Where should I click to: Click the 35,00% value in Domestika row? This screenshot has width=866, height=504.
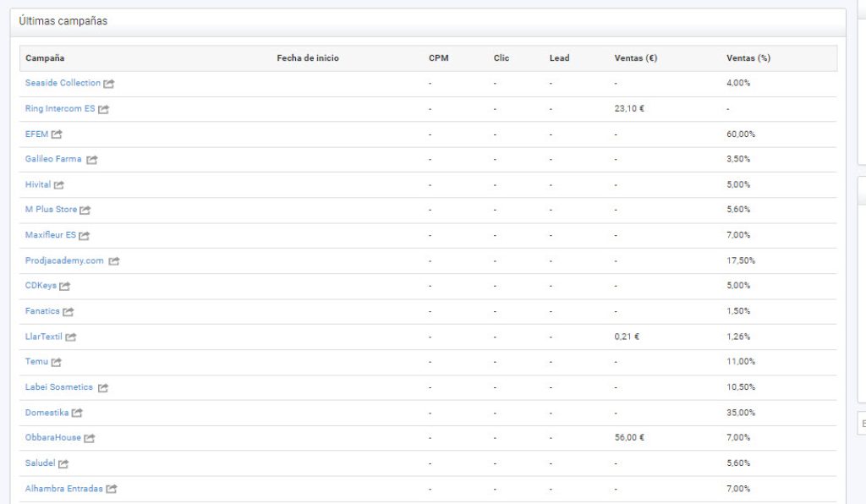741,413
